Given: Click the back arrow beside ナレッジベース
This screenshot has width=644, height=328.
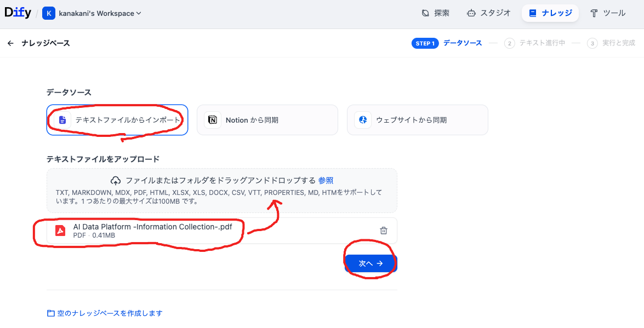Looking at the screenshot, I should coord(10,43).
